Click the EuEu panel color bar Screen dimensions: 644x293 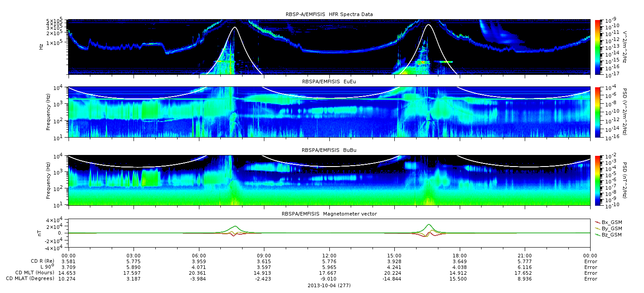(x=598, y=112)
